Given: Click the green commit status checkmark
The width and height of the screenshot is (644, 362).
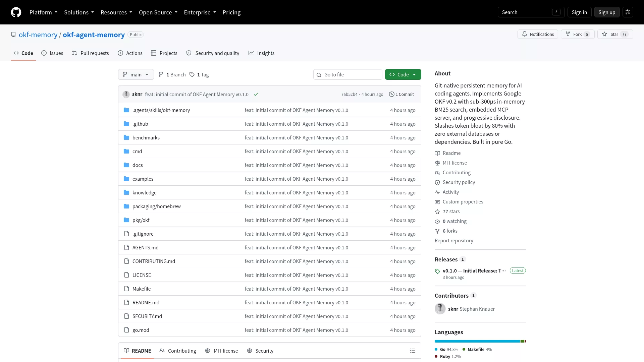Looking at the screenshot, I should [x=256, y=95].
